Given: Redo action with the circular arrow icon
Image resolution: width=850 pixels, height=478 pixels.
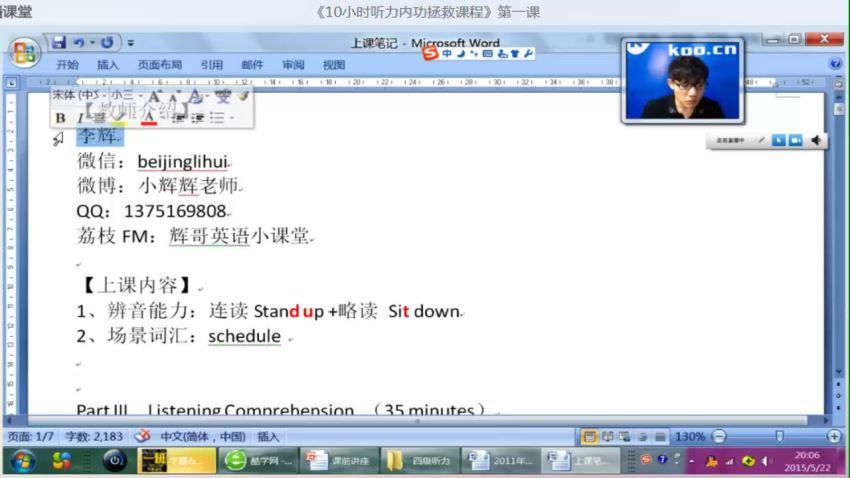Looking at the screenshot, I should 107,42.
